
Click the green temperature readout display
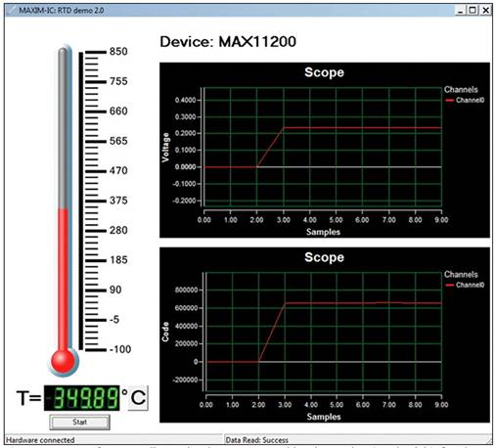point(82,398)
